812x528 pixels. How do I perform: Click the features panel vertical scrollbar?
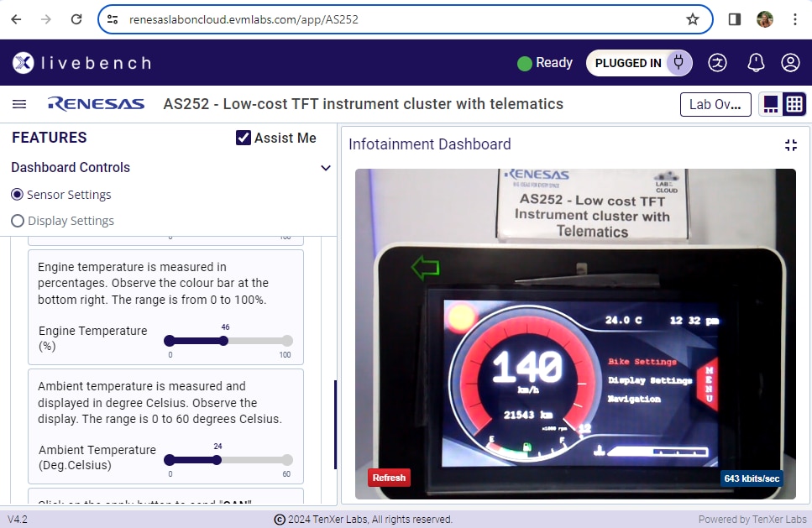tap(336, 425)
